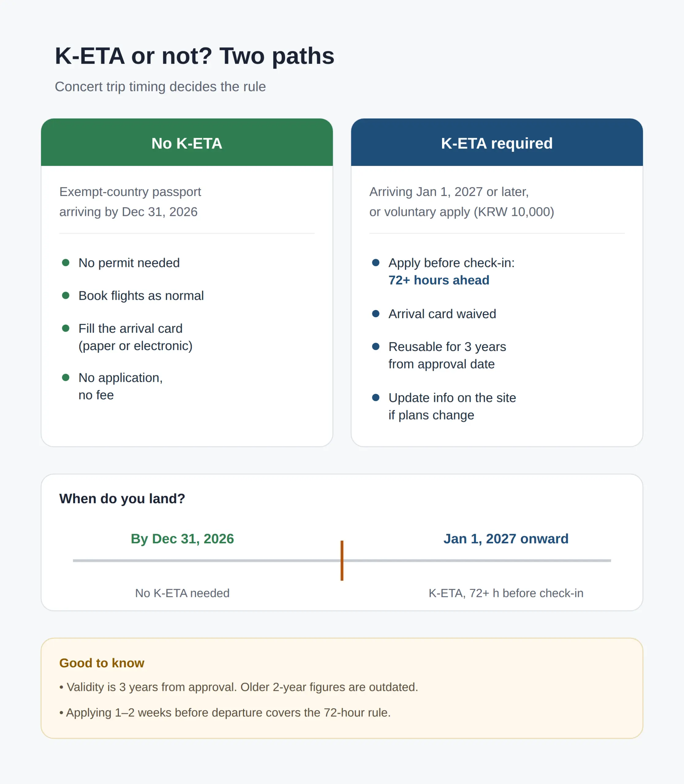Click the blue bullet beside Update info on the site
The width and height of the screenshot is (684, 784).
coord(376,398)
